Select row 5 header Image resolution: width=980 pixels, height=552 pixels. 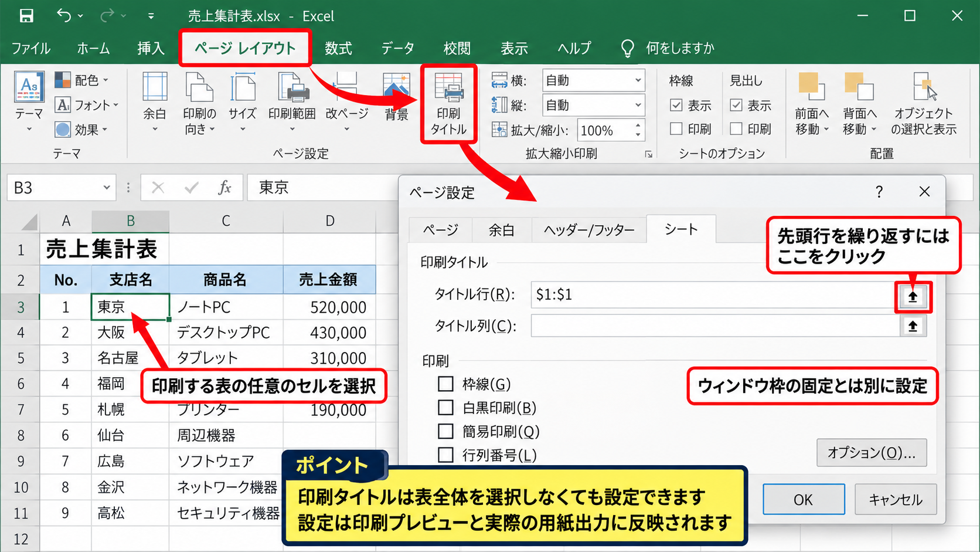(21, 358)
